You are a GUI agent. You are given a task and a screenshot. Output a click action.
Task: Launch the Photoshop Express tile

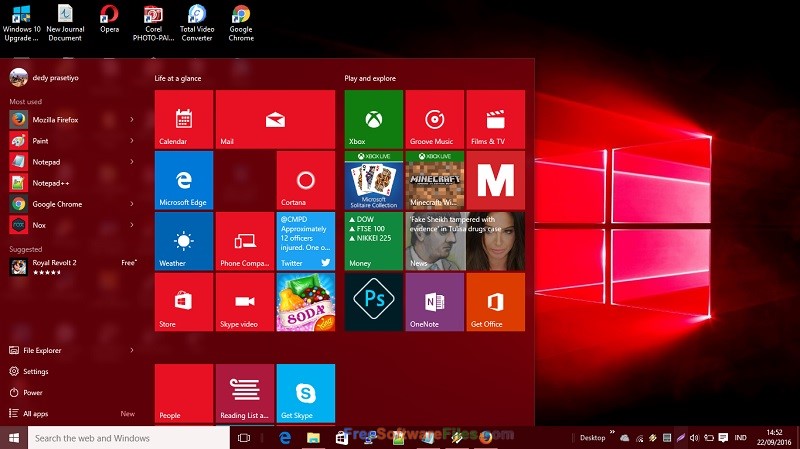tap(373, 302)
